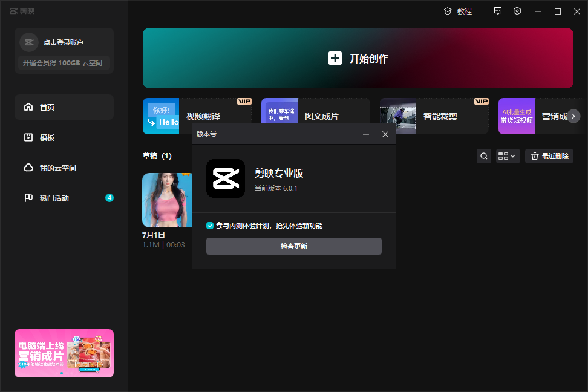Click 开通会员得 100GB 云空间 banner
This screenshot has height=392, width=588.
pyautogui.click(x=64, y=63)
